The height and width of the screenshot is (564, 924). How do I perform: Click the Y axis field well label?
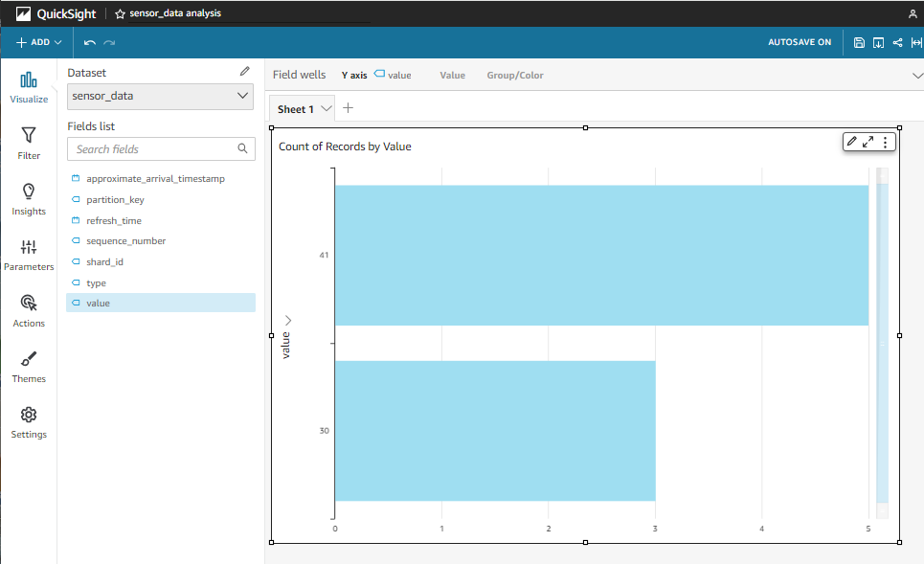(x=354, y=76)
